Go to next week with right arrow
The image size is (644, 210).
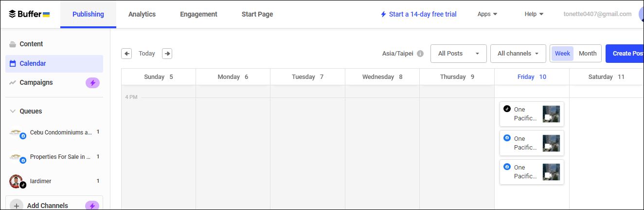pos(167,54)
